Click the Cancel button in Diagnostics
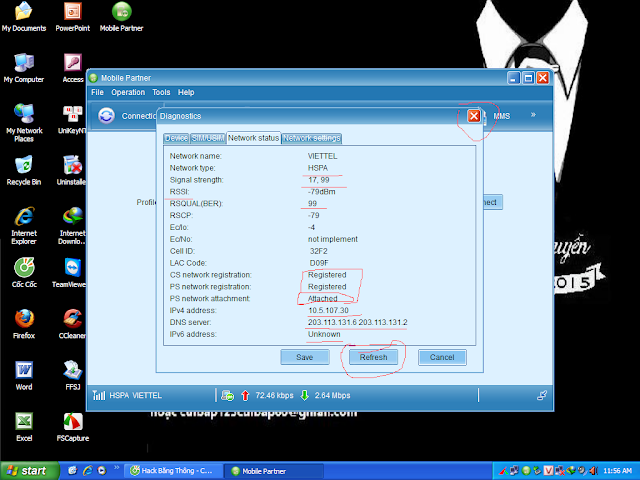Viewport: 640px width, 480px height. pos(442,357)
